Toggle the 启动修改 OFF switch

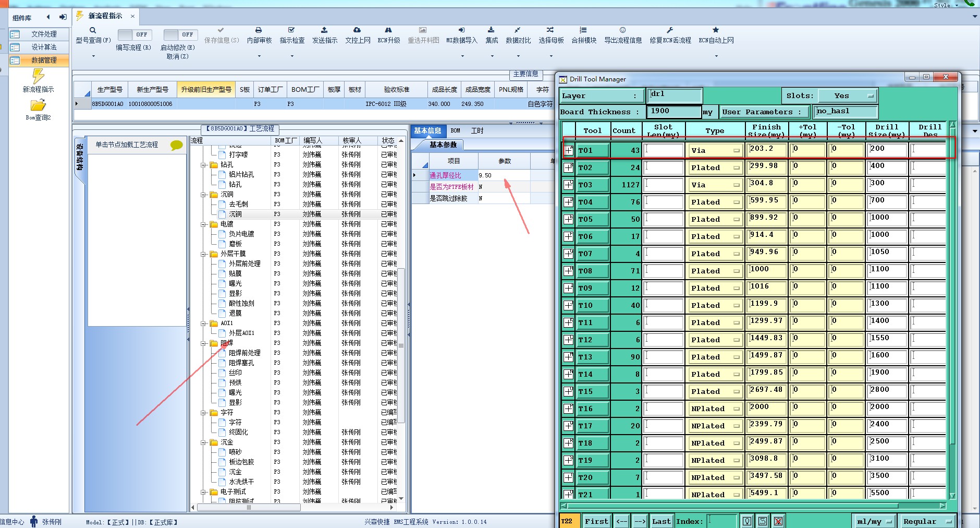(180, 34)
